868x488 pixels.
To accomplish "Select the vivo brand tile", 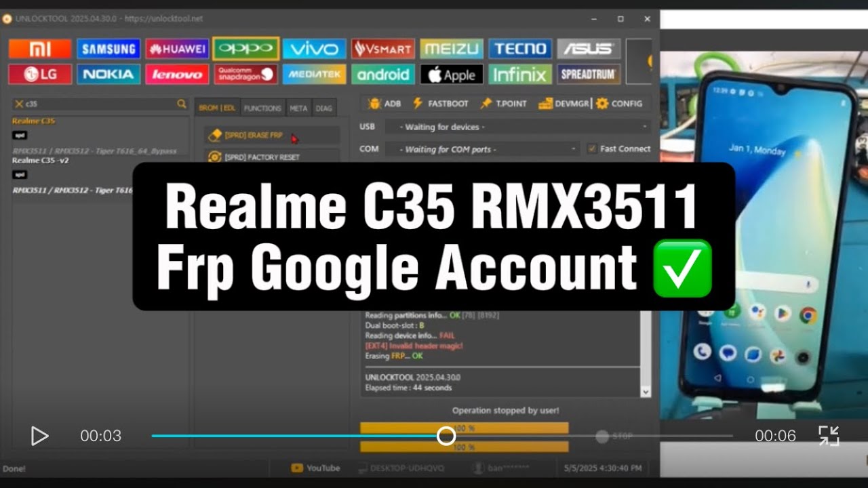I will [314, 49].
